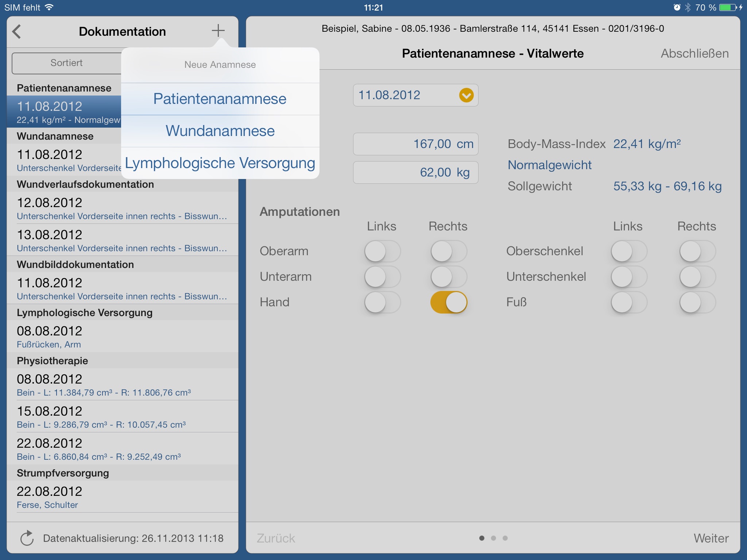The height and width of the screenshot is (560, 747).
Task: Open Wundbilddokumentation entry 11.08.2012
Action: click(123, 288)
